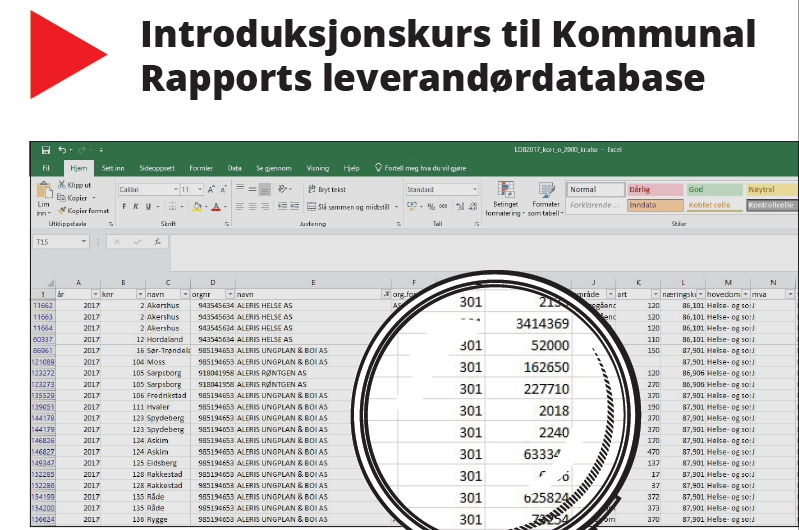Switch to the Data tab
The height and width of the screenshot is (530, 799).
(234, 168)
